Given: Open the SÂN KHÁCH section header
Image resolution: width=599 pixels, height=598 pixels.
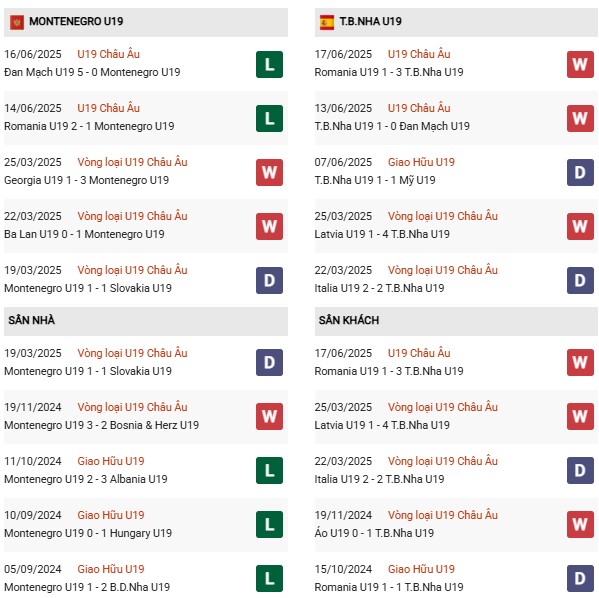Looking at the screenshot, I should (x=456, y=321).
